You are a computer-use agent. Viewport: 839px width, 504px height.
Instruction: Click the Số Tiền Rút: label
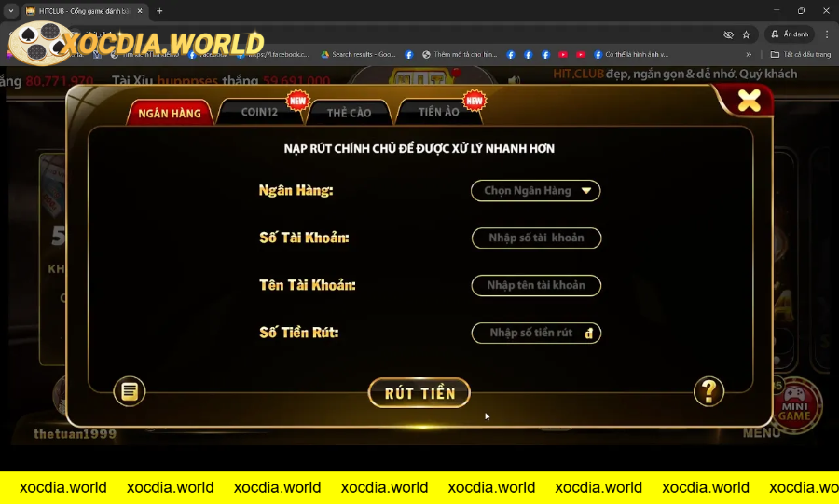pyautogui.click(x=298, y=332)
